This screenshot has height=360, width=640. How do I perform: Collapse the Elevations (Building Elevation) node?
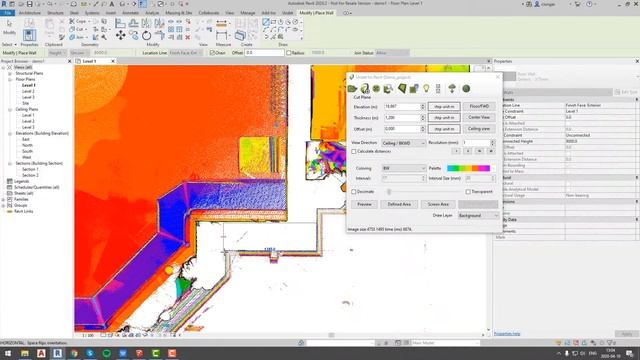click(10, 133)
